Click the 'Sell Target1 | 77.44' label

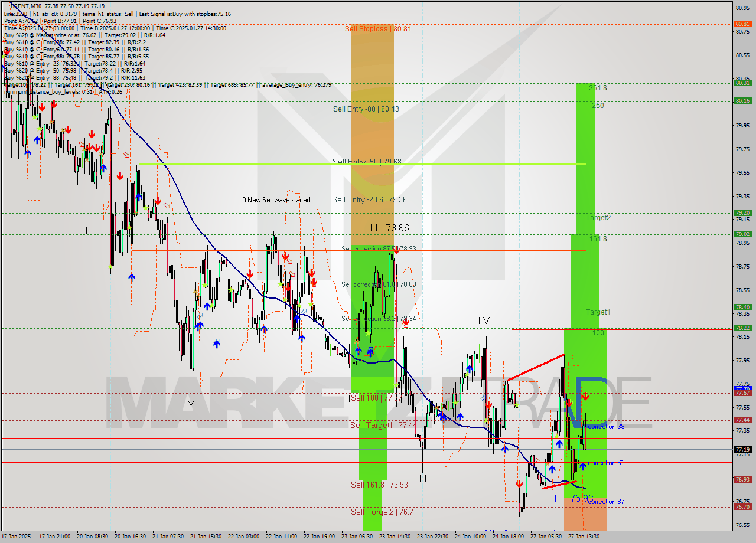click(383, 425)
